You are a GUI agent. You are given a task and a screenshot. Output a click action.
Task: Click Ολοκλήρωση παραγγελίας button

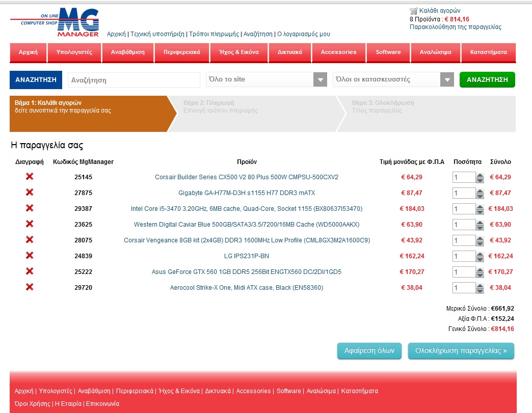(x=461, y=351)
